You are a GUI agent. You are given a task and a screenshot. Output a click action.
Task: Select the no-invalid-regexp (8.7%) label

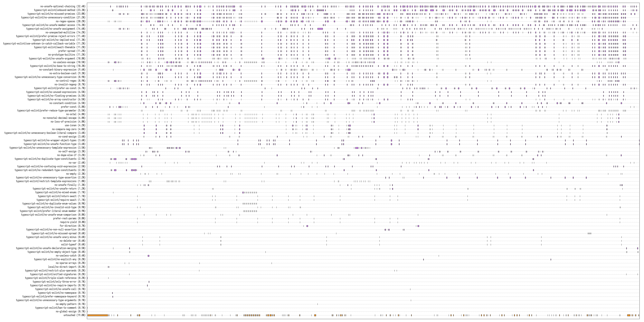pyautogui.click(x=70, y=85)
